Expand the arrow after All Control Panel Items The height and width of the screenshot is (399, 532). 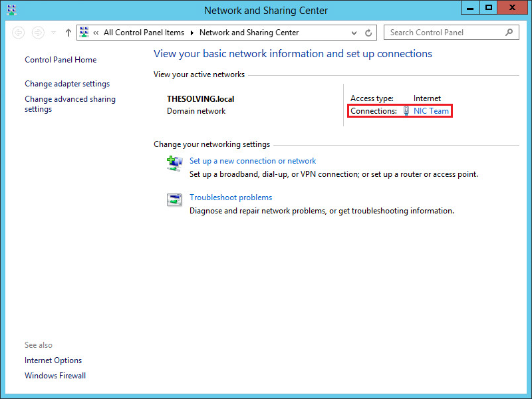192,33
